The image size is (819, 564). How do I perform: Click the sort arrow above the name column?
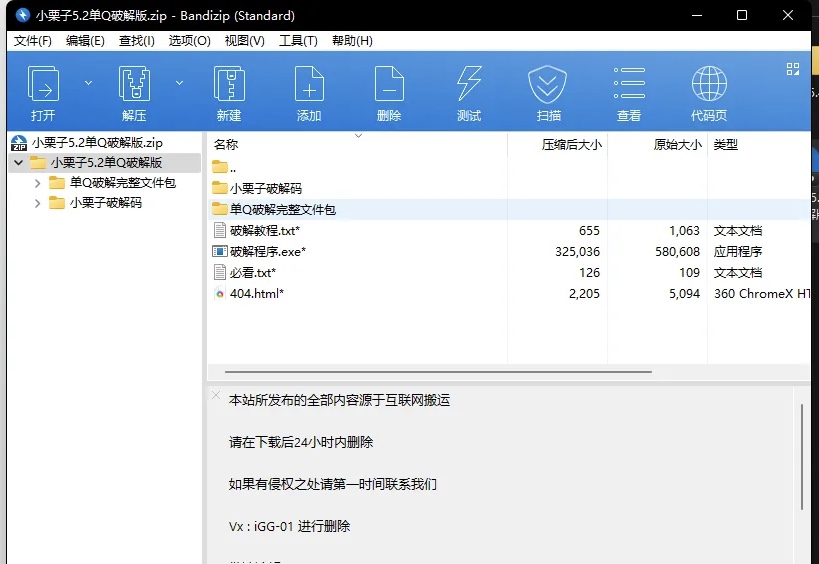click(x=358, y=136)
